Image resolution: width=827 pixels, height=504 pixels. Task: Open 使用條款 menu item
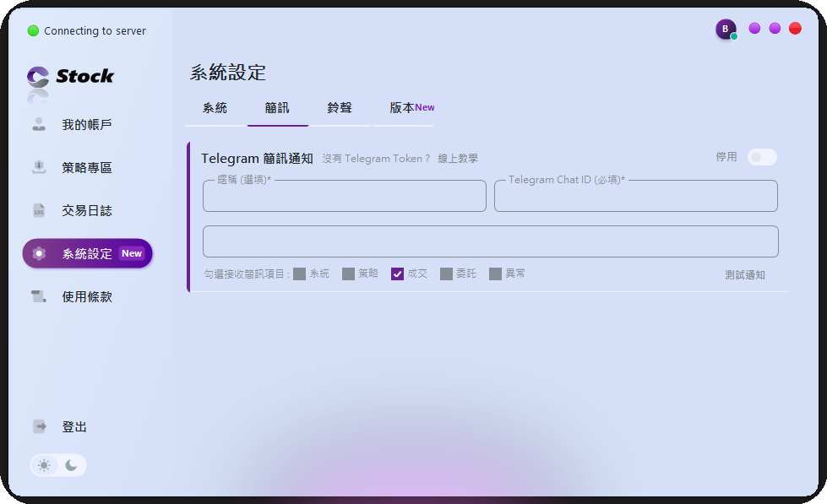coord(87,296)
